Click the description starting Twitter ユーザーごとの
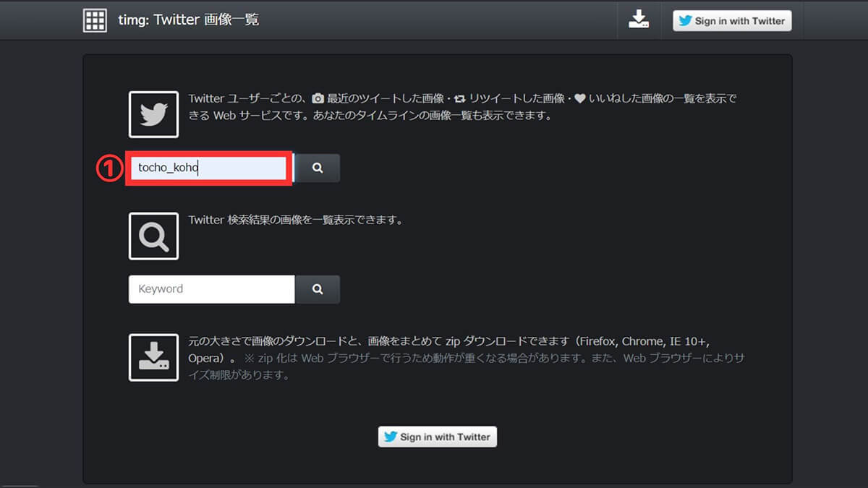Screen dimensions: 868x488 (x=463, y=106)
